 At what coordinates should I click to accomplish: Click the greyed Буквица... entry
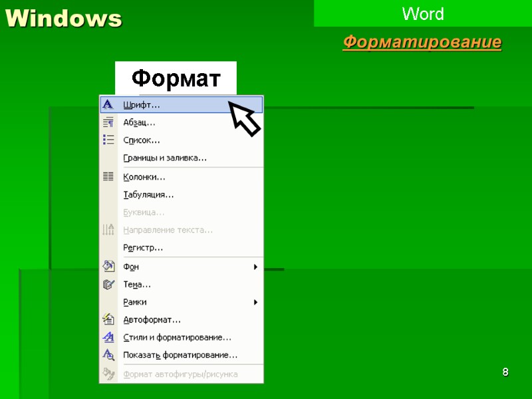pyautogui.click(x=181, y=212)
